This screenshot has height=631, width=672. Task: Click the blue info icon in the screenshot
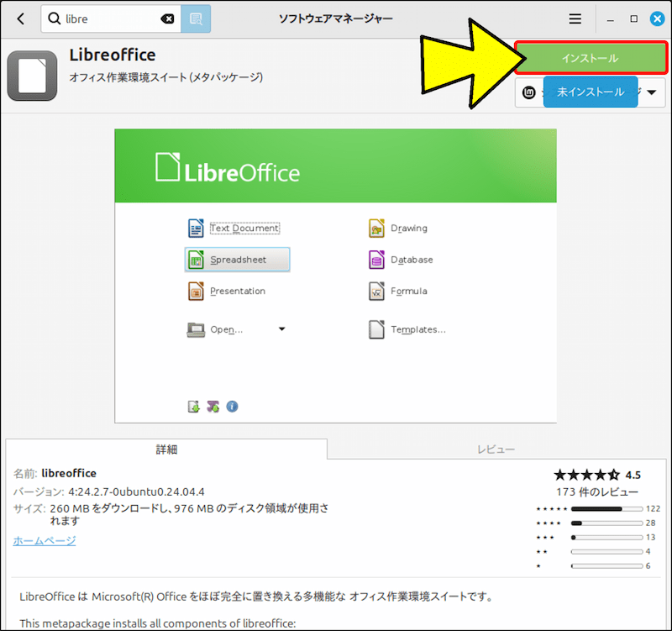[232, 406]
